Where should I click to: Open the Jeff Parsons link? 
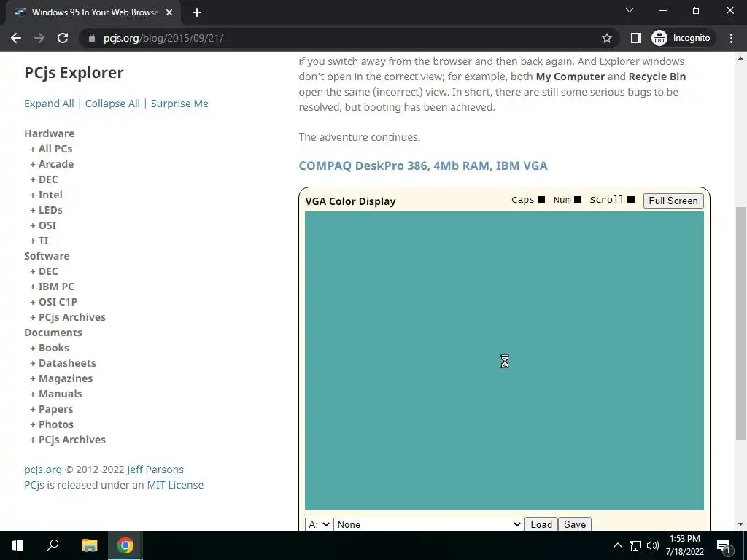(155, 470)
